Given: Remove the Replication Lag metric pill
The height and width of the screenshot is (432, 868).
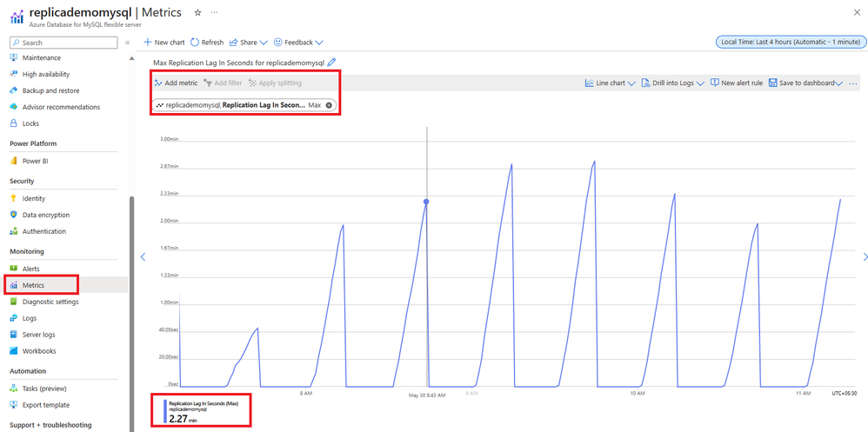Looking at the screenshot, I should pyautogui.click(x=329, y=105).
